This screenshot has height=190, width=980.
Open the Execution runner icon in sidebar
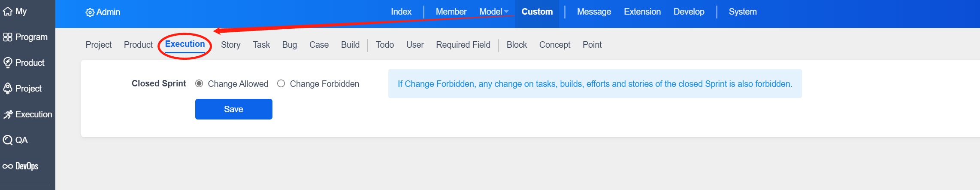[7, 114]
